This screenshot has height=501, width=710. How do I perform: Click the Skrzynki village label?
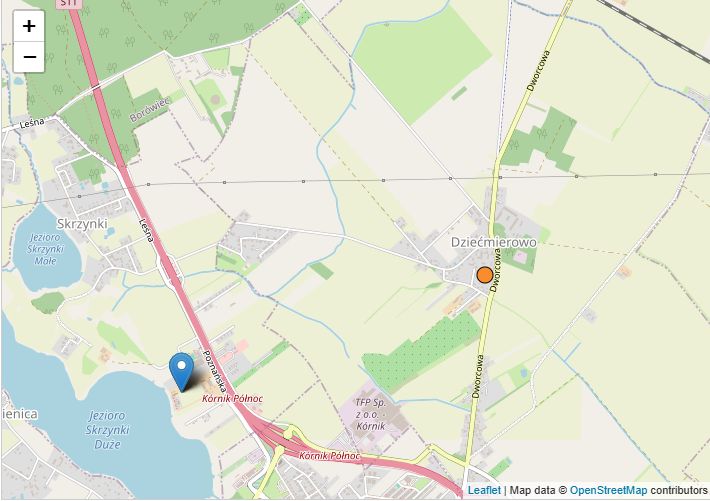[82, 224]
